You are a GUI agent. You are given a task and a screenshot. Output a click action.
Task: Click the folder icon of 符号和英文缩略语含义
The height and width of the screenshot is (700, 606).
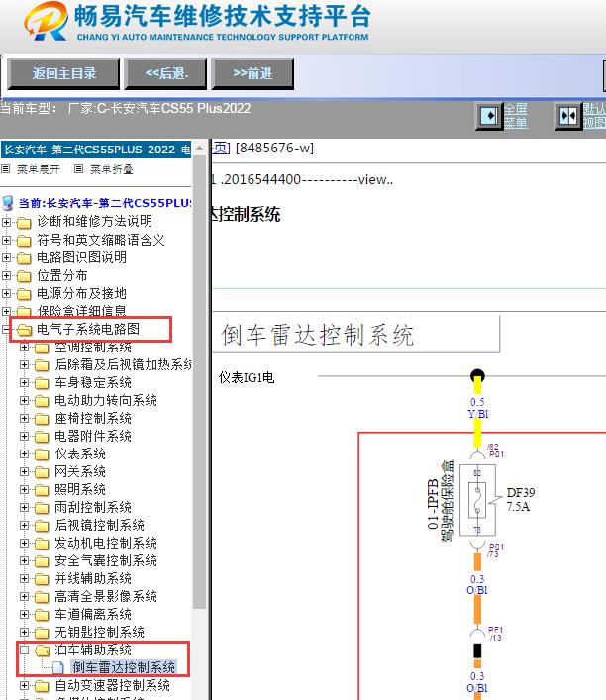tap(24, 241)
